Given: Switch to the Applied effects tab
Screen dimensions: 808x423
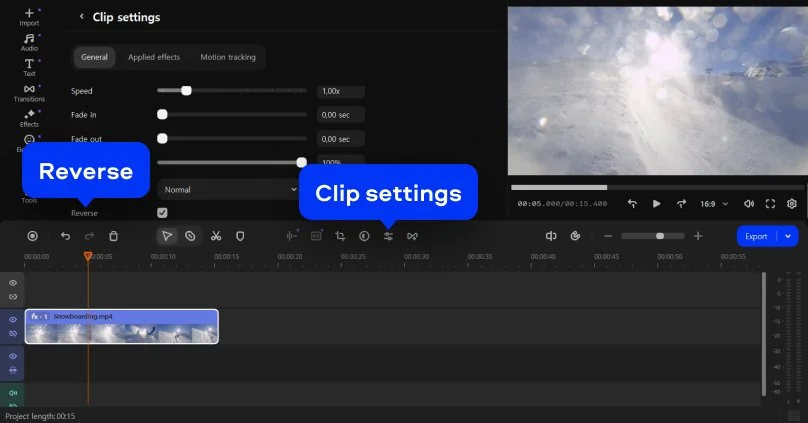Looking at the screenshot, I should 154,57.
